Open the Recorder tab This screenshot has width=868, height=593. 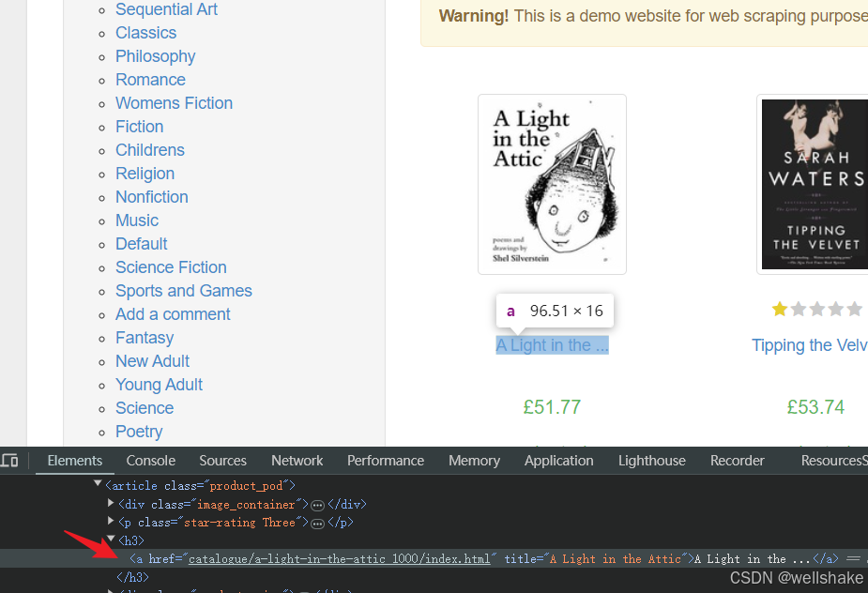point(737,461)
